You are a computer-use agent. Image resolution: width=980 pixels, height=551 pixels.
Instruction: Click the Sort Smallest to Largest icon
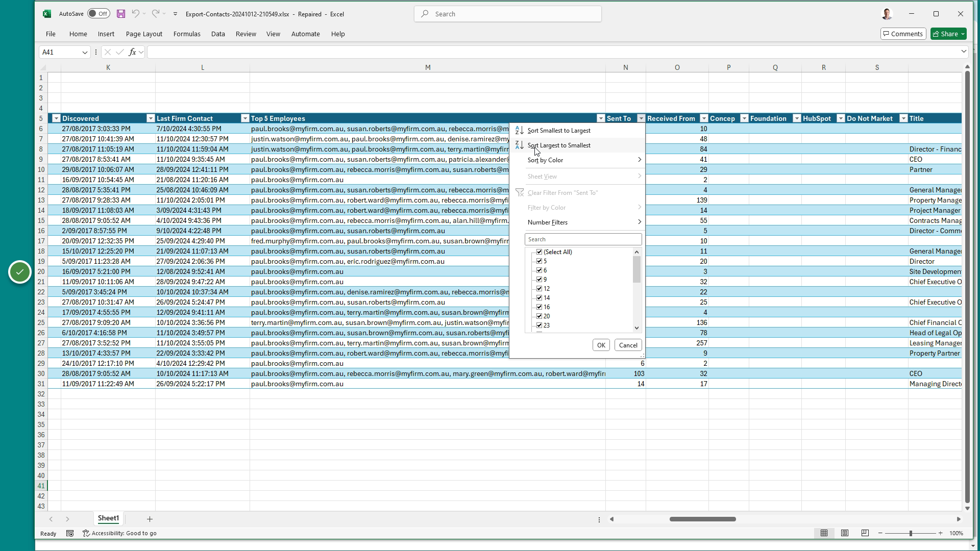(x=519, y=130)
